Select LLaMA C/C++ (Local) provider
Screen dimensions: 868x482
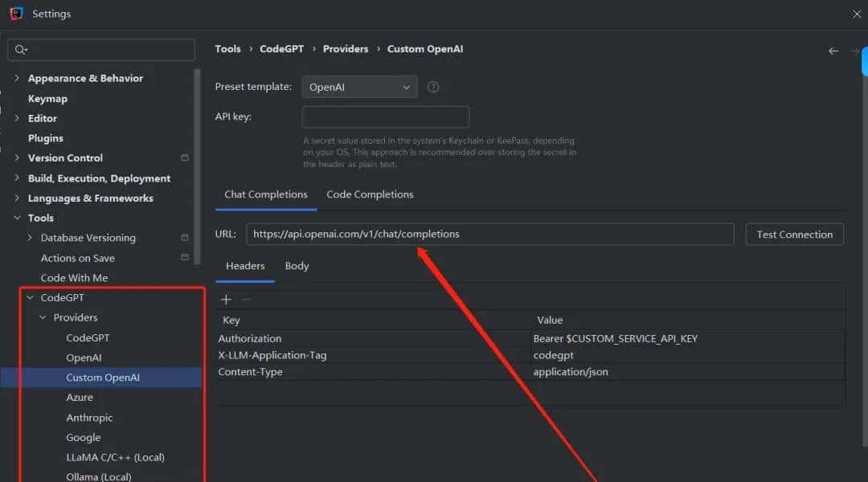click(x=115, y=458)
